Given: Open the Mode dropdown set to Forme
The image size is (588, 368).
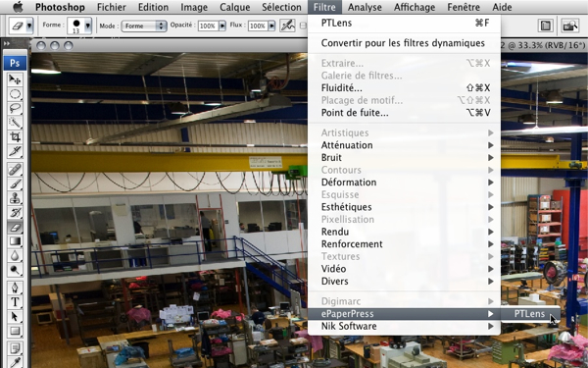Looking at the screenshot, I should 144,26.
